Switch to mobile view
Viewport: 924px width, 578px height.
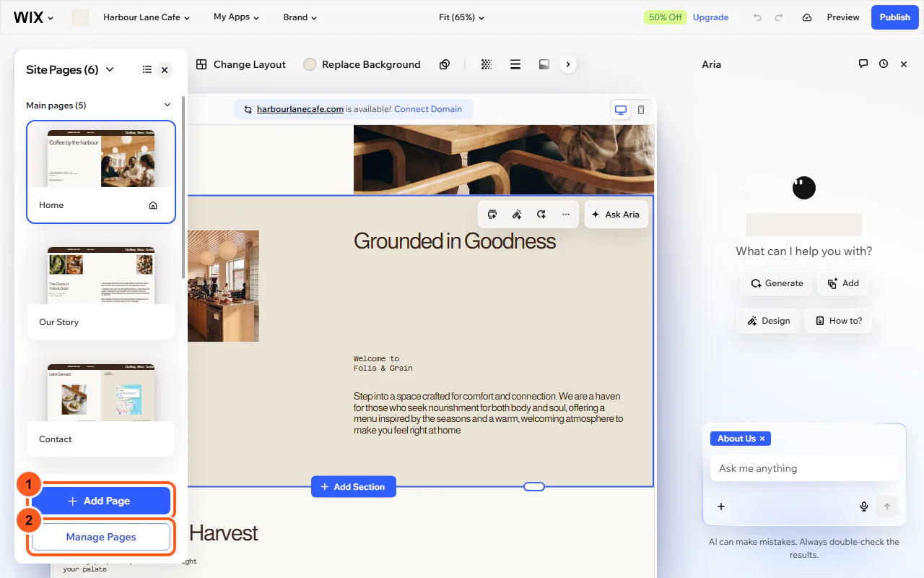[641, 110]
